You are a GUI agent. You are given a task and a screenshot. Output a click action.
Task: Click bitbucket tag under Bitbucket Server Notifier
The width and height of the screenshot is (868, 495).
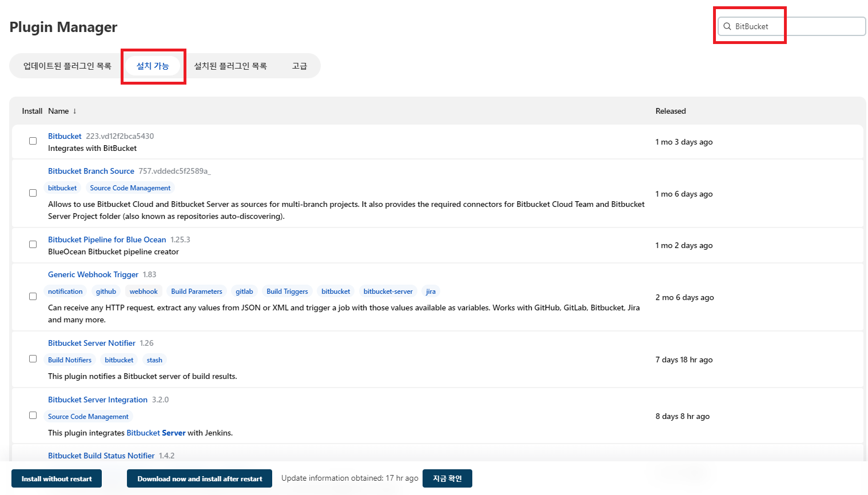(x=119, y=360)
